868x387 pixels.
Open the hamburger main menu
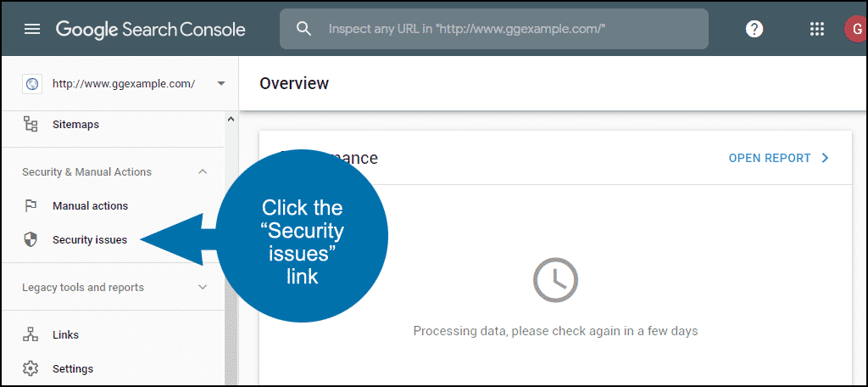[32, 30]
